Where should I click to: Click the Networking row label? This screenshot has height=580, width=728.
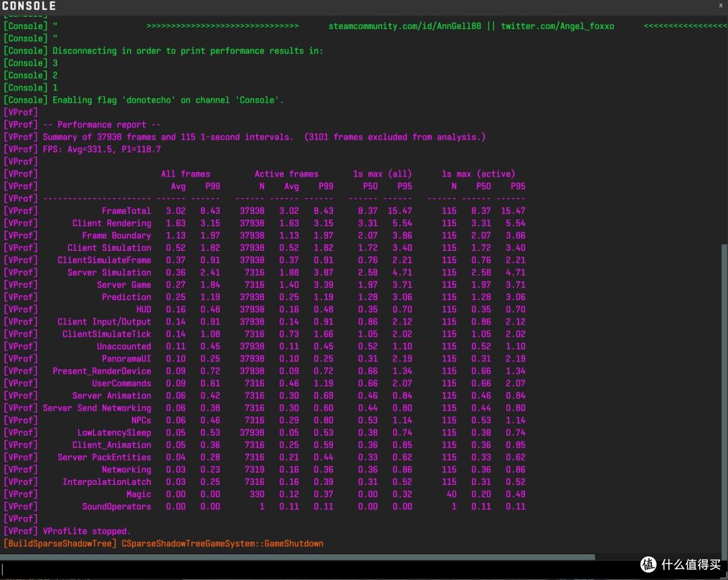[x=126, y=469]
